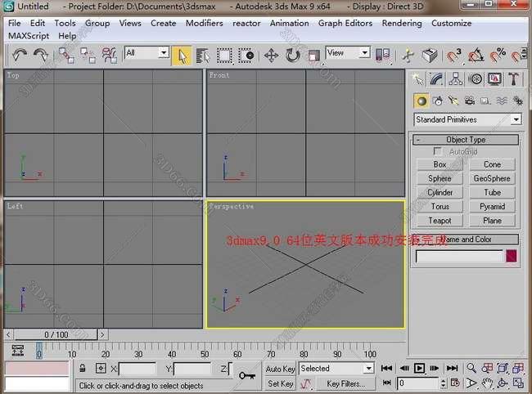Click the Select and Manipulate icon
Viewport: 532px width, 394px height.
coord(408,56)
